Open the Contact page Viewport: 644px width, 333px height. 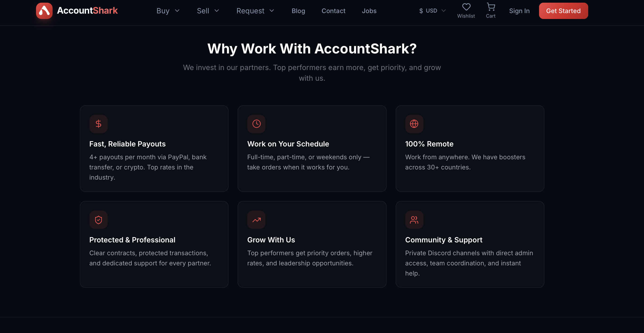point(333,11)
